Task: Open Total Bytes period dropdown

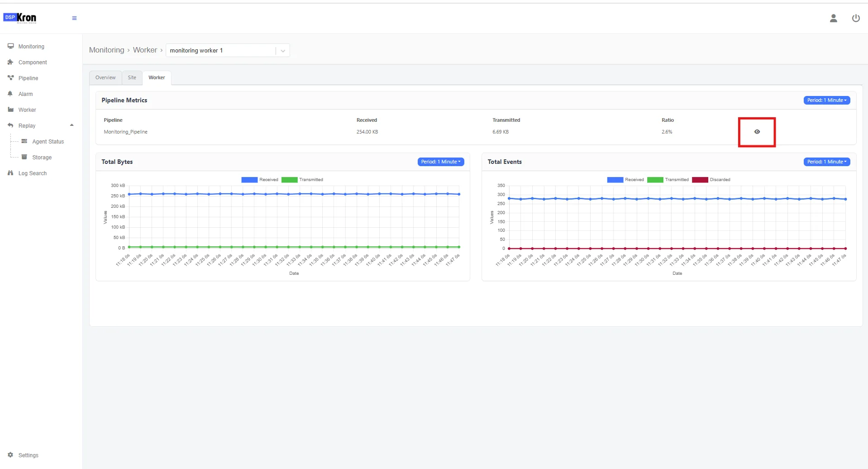Action: tap(441, 162)
